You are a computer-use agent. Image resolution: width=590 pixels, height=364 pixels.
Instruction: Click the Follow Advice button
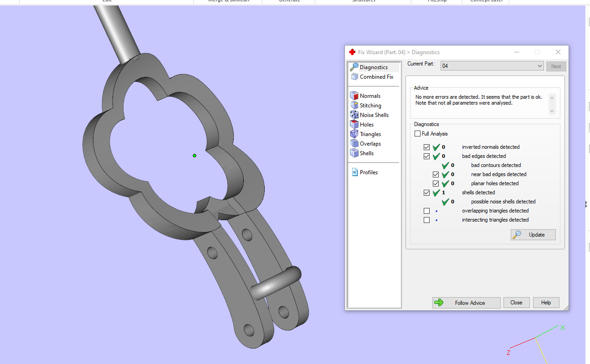coord(466,303)
